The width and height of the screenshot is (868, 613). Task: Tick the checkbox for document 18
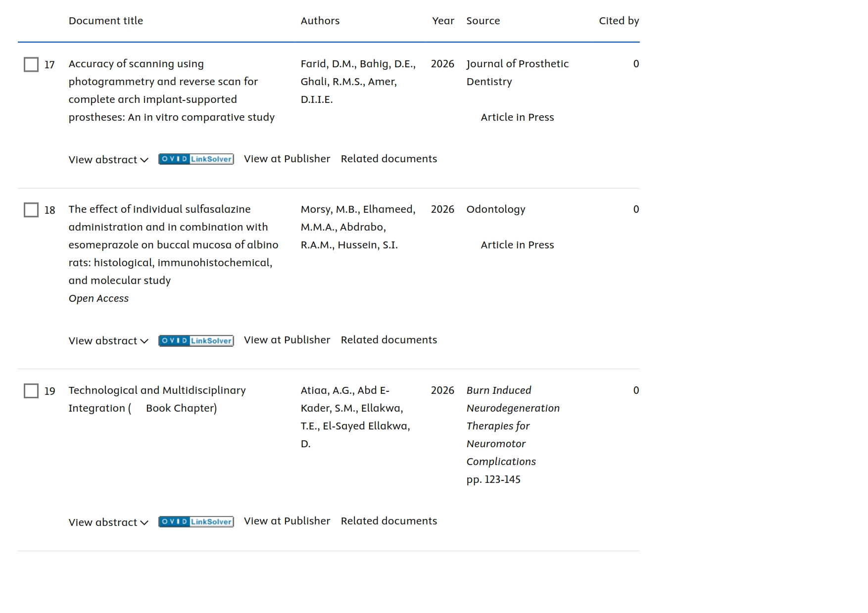pyautogui.click(x=31, y=210)
